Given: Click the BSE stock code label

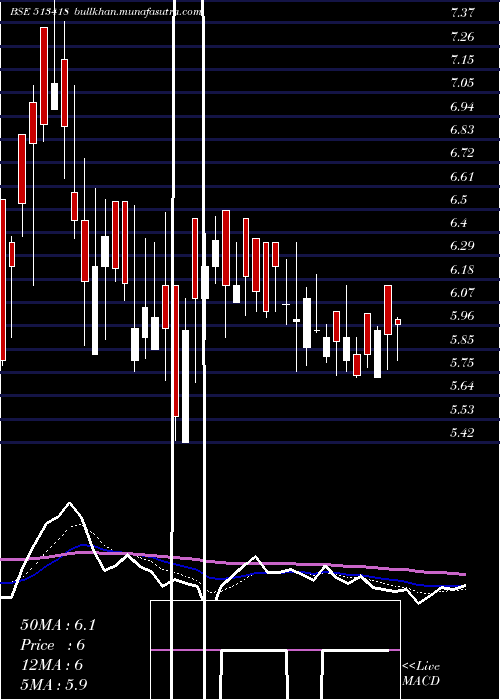Looking at the screenshot, I should click(39, 12).
